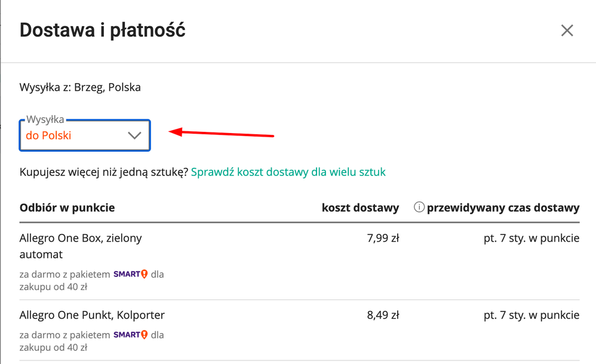The width and height of the screenshot is (596, 364).
Task: Click the 'Odbiór w punkcie' column header
Action: tap(67, 208)
